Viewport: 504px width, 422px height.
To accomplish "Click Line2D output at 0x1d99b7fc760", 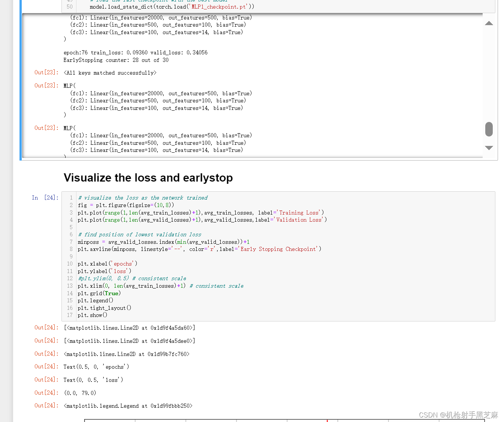I will click(x=126, y=354).
